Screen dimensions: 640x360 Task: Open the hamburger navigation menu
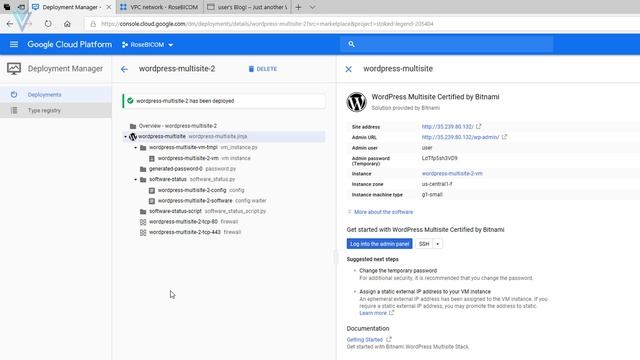click(x=14, y=44)
